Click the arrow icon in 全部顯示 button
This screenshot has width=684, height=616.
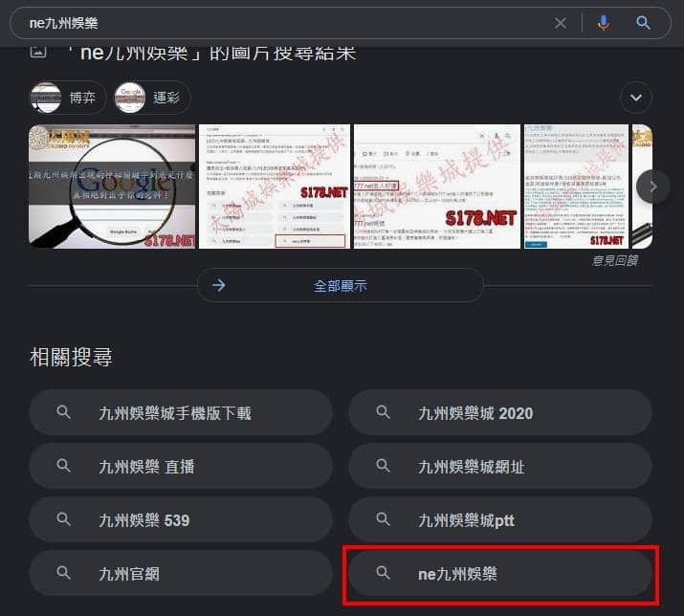pos(219,285)
